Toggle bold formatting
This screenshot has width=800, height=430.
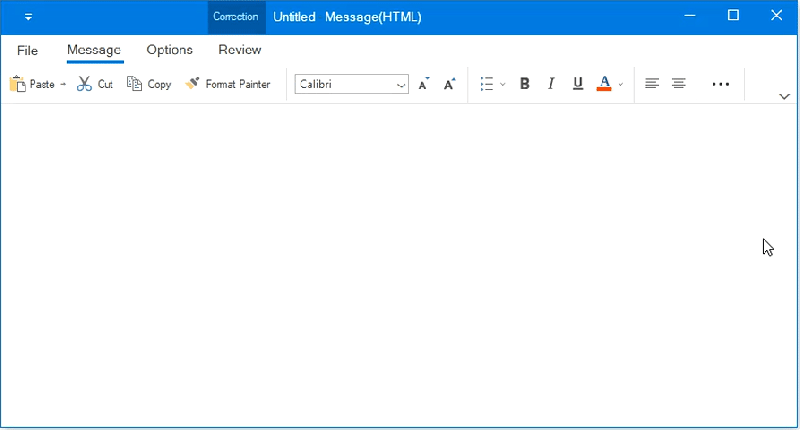(524, 84)
